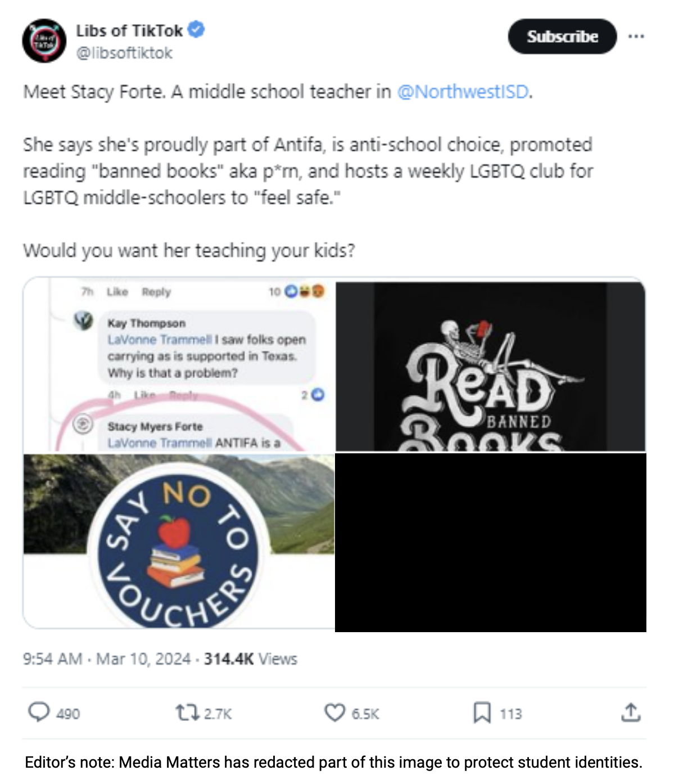Click the 2.7K repost count

click(x=218, y=714)
